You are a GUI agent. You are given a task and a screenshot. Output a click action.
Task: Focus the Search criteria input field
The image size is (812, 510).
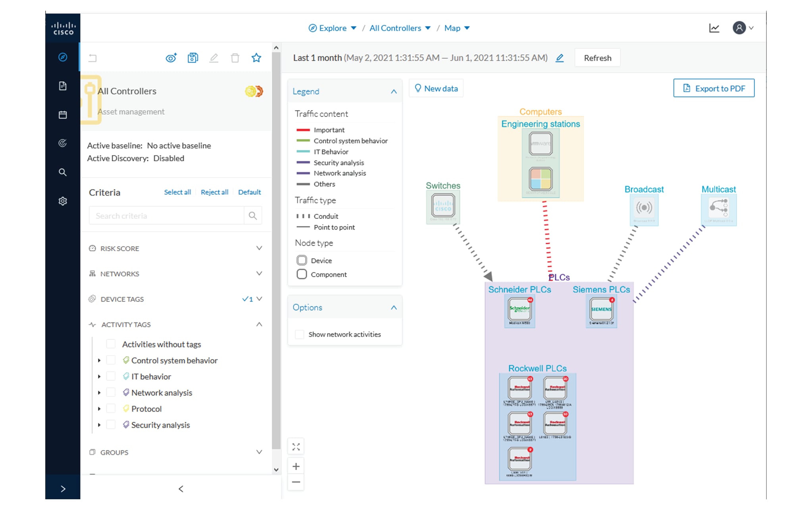pos(166,216)
